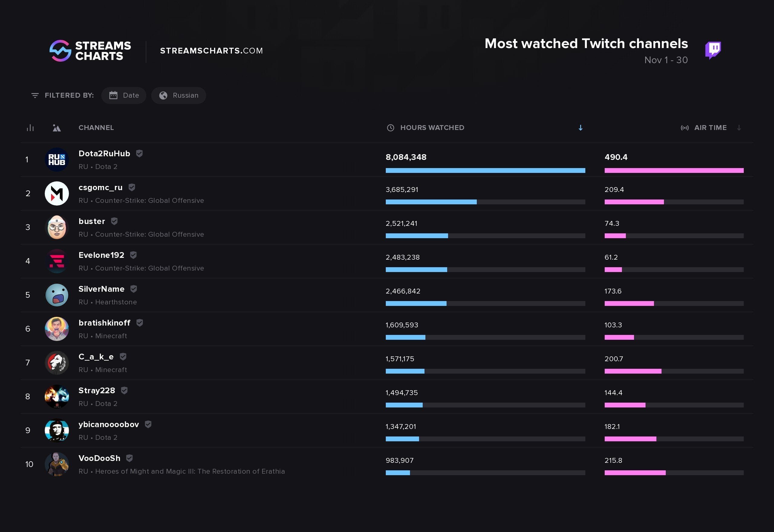Open the Date filter chip
This screenshot has height=532, width=774.
click(x=124, y=95)
